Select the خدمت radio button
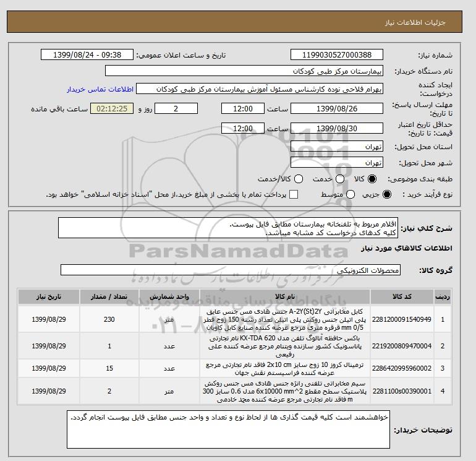The width and height of the screenshot is (476, 461). 340,179
